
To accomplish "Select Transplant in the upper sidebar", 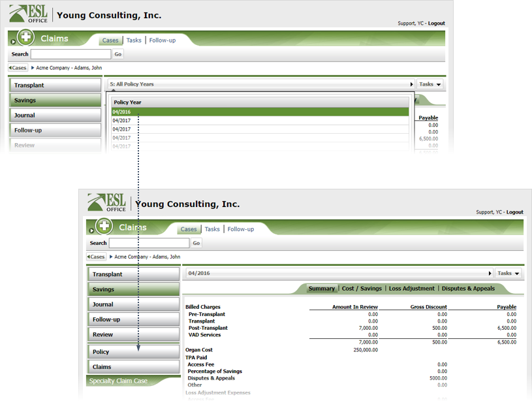I will point(55,86).
